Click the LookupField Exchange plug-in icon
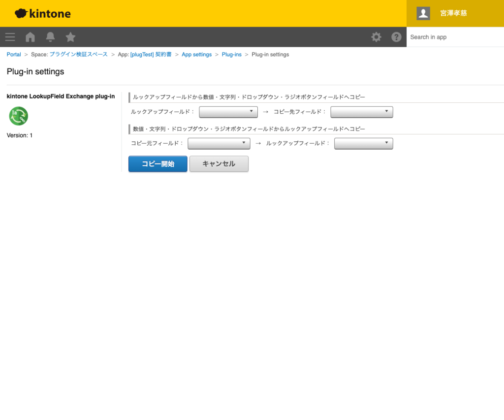The height and width of the screenshot is (420, 504). click(x=18, y=116)
